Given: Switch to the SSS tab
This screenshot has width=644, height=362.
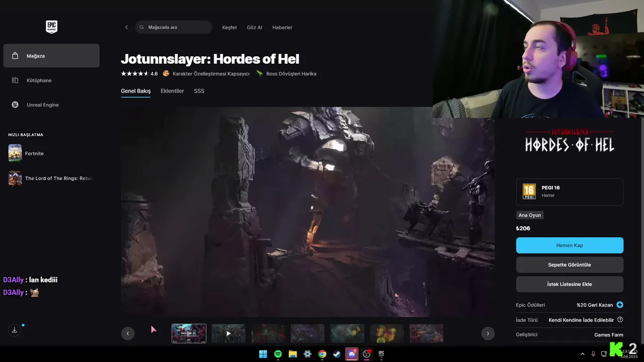Looking at the screenshot, I should (199, 91).
